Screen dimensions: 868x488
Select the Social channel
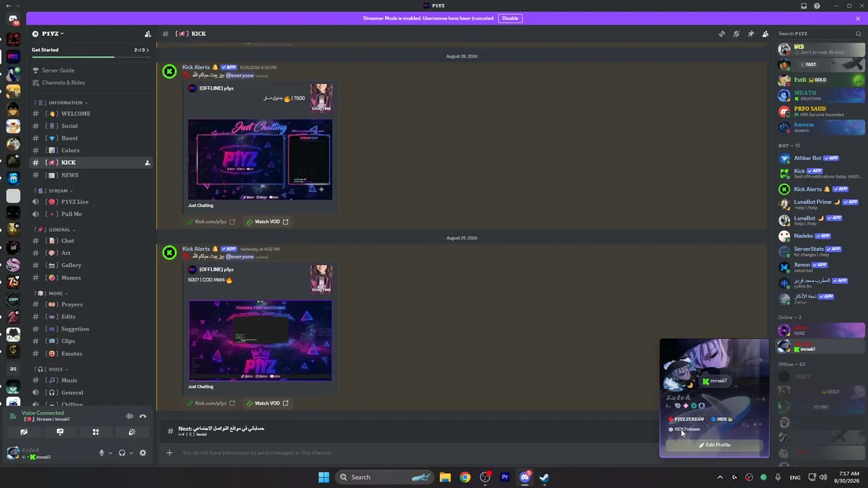click(x=90, y=126)
